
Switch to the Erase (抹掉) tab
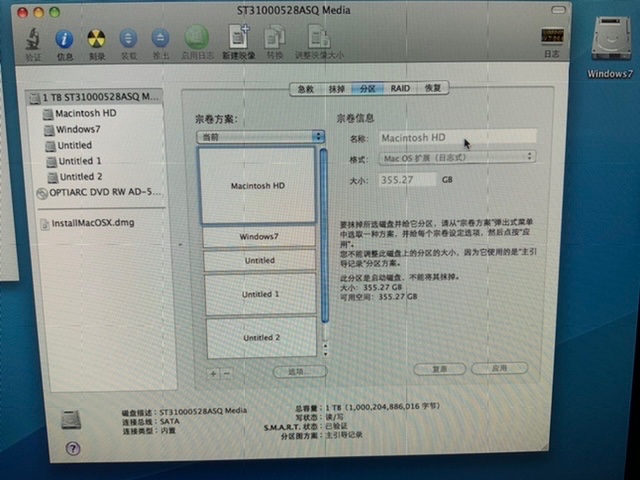(x=337, y=89)
